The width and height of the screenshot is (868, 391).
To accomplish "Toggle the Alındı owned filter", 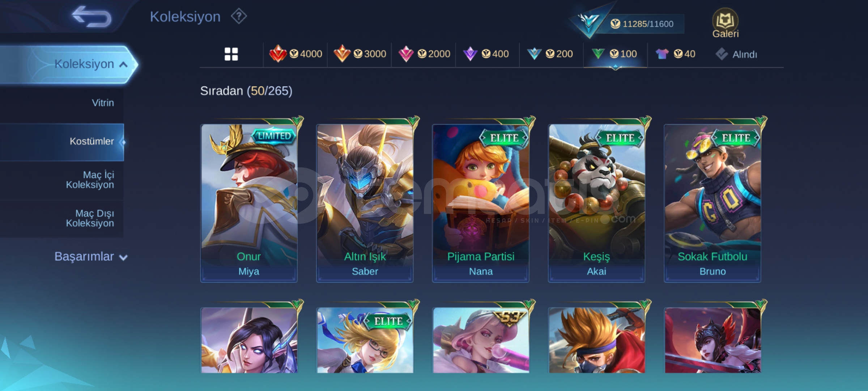I will click(736, 54).
